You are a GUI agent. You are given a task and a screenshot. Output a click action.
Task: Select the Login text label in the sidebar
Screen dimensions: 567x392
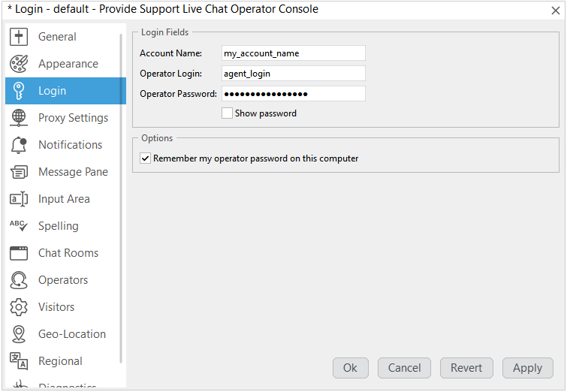click(x=53, y=91)
